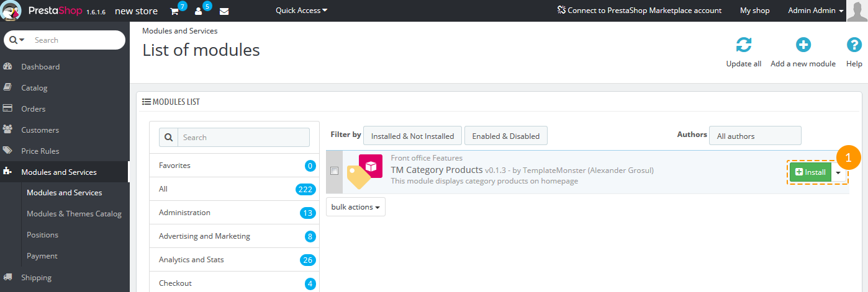Select the Modules and Services submenu item

point(65,193)
